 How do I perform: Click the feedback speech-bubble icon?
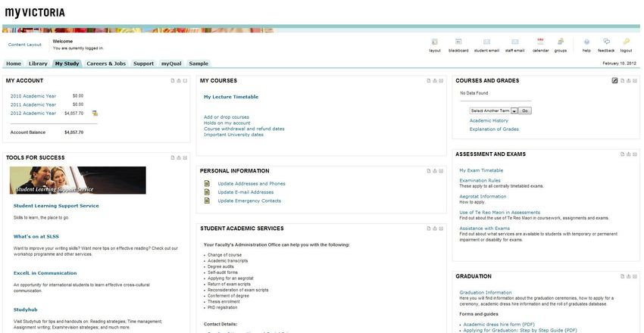click(606, 42)
